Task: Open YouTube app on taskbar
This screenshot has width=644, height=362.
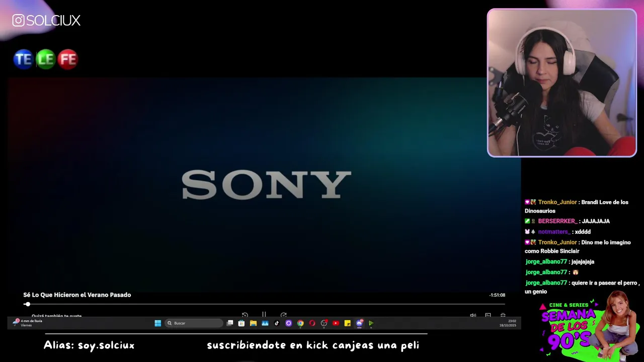Action: click(336, 323)
